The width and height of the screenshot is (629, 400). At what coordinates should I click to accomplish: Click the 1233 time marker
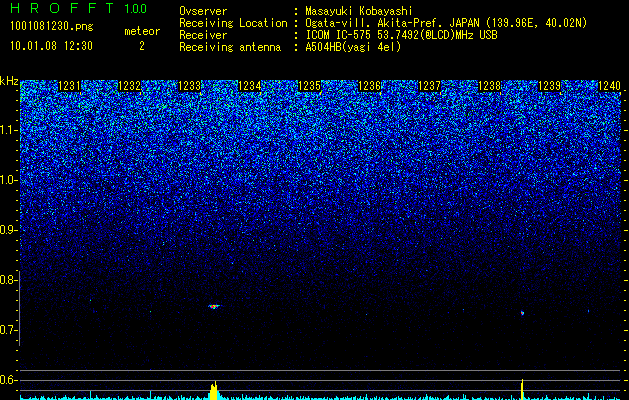point(189,86)
